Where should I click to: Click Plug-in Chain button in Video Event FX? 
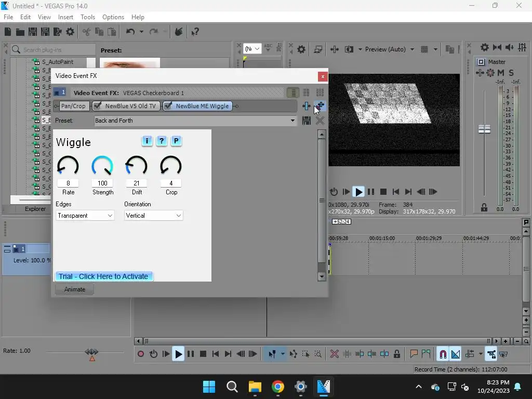pyautogui.click(x=307, y=106)
